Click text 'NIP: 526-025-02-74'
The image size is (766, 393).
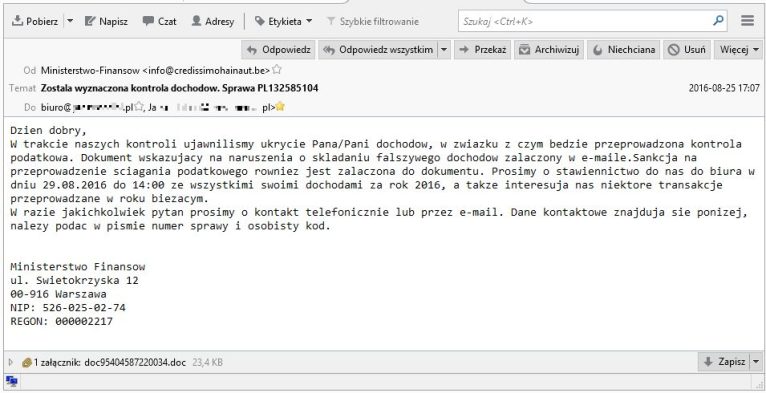68,307
